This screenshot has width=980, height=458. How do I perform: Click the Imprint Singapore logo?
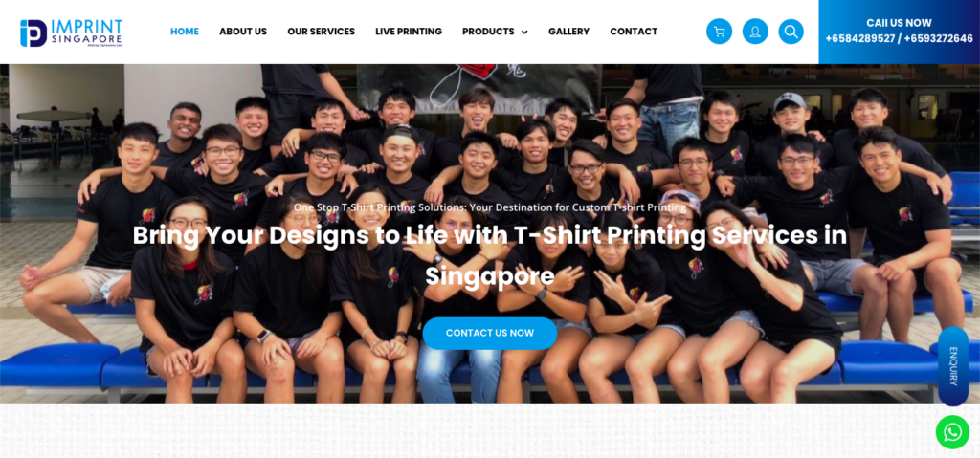[71, 33]
